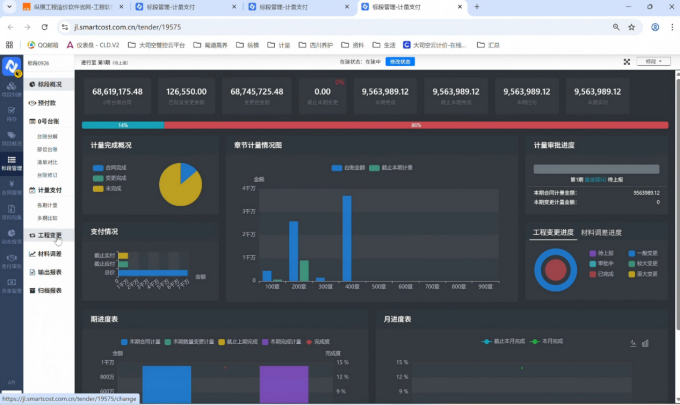
Task: Switch to the 材料调差进度 tab
Action: 601,232
